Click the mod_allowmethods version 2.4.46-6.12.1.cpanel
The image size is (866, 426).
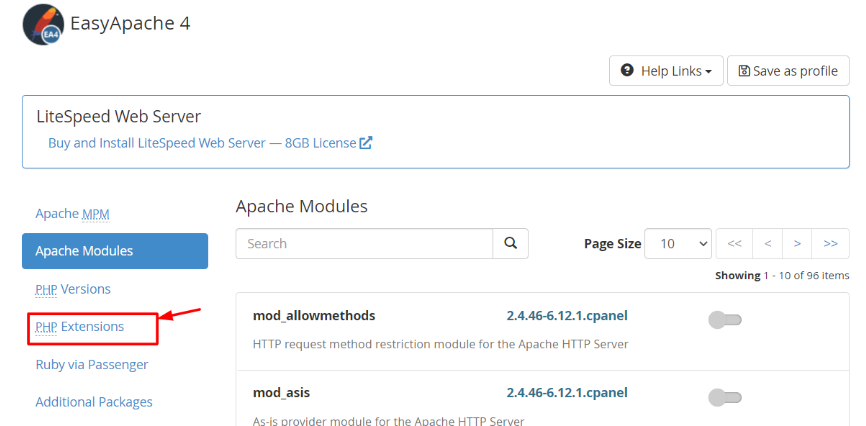click(x=567, y=315)
